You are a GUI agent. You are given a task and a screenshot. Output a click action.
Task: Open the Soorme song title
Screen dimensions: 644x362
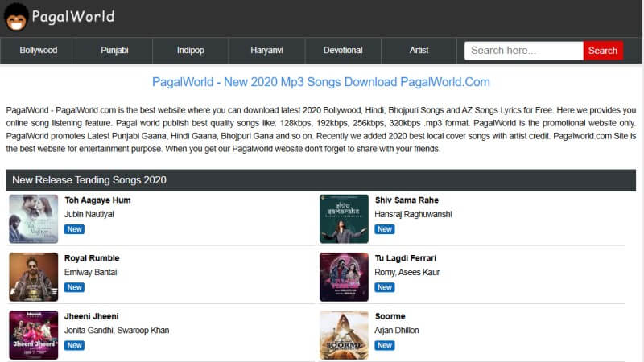click(x=390, y=316)
